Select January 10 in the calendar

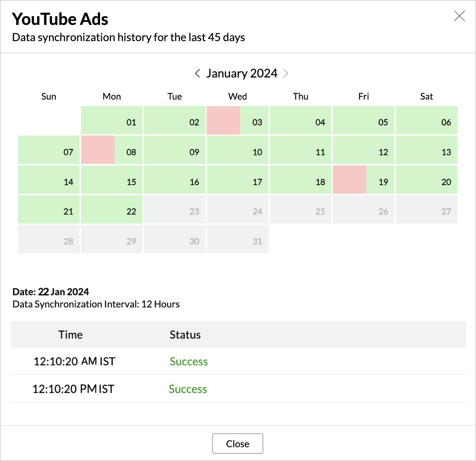point(238,150)
